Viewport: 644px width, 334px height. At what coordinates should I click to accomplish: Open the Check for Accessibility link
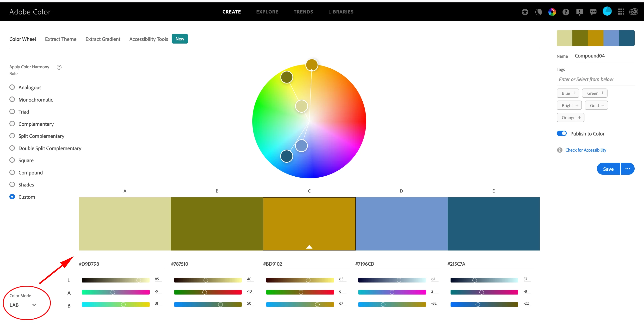pos(586,150)
